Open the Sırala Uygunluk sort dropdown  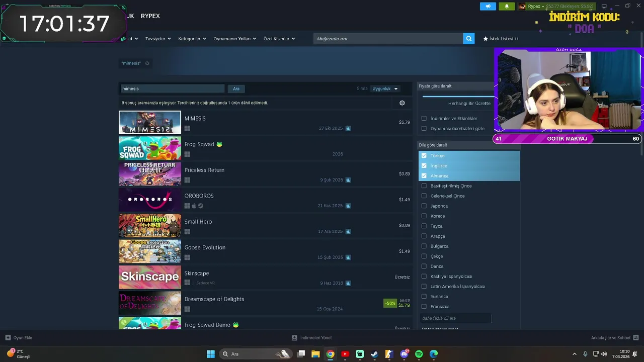point(385,88)
